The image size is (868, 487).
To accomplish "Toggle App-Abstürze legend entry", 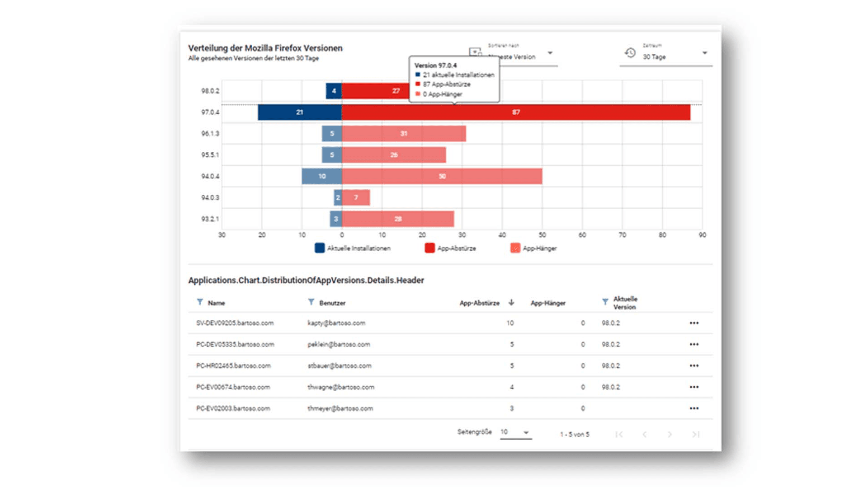I will (x=450, y=248).
